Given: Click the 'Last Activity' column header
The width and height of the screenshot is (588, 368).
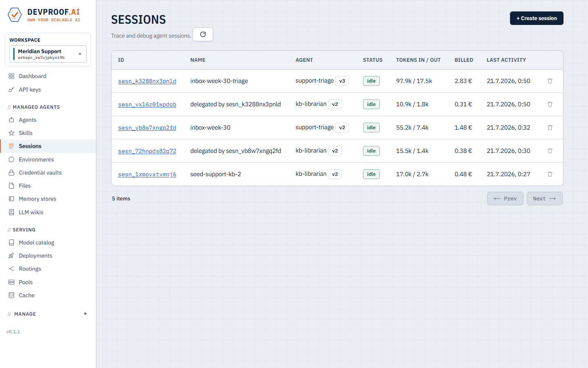Looking at the screenshot, I should [506, 60].
